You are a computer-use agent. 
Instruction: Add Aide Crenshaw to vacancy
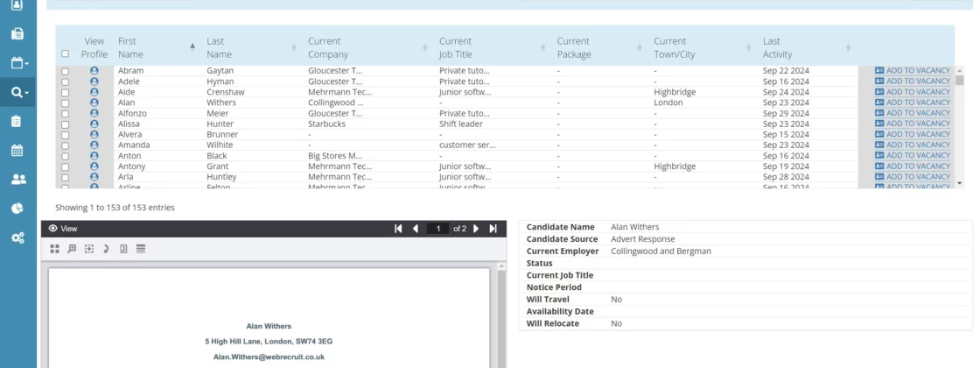point(912,92)
